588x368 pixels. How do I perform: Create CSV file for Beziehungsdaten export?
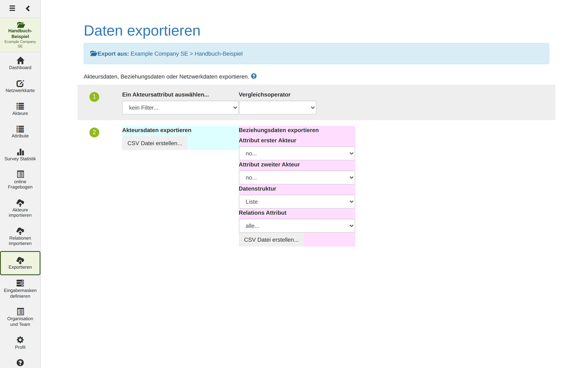271,240
